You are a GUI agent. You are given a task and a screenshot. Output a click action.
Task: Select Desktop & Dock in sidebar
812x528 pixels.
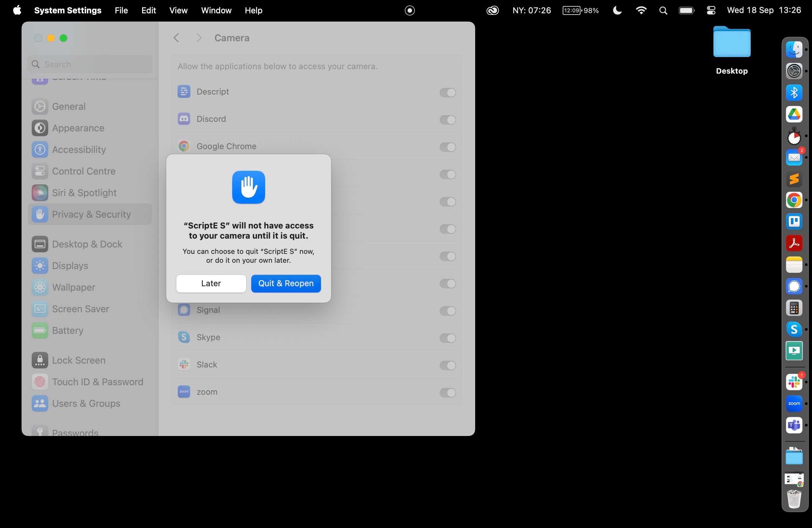point(87,244)
